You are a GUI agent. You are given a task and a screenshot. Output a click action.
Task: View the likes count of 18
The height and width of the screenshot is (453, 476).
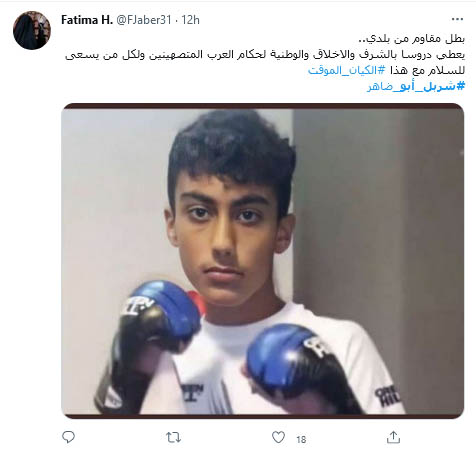(301, 440)
